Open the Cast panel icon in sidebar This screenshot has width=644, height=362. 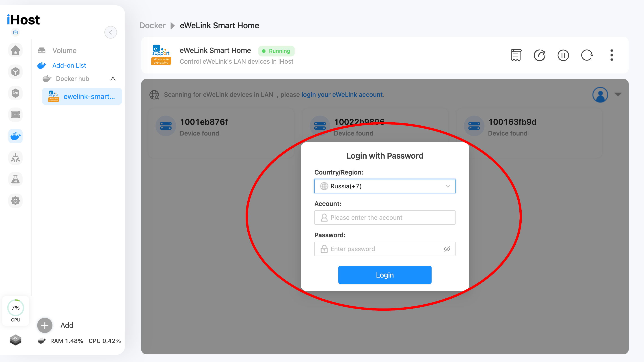15,114
